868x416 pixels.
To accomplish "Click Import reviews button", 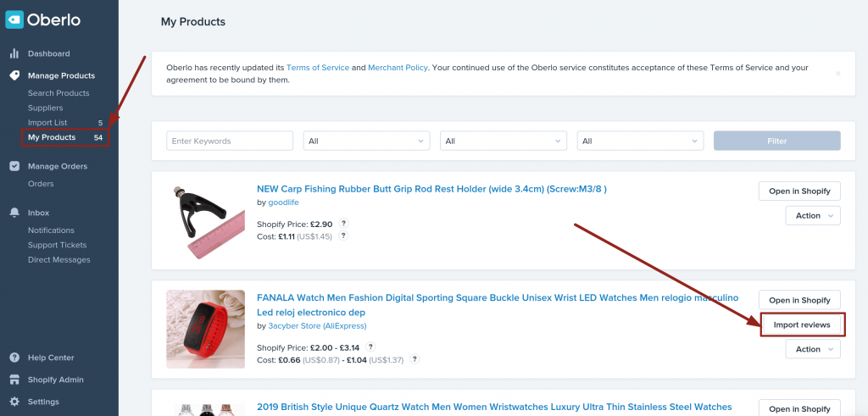I will [x=802, y=324].
